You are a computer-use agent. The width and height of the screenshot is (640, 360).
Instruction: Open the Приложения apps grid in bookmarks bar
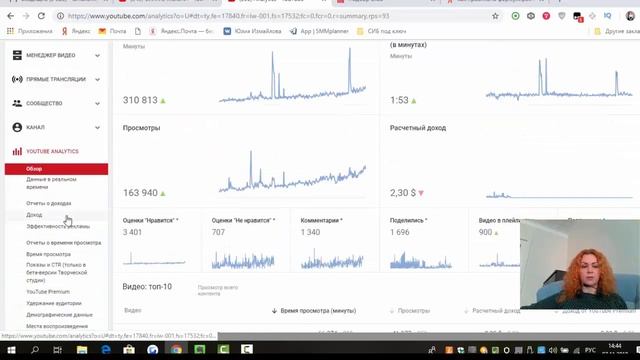tap(30, 31)
